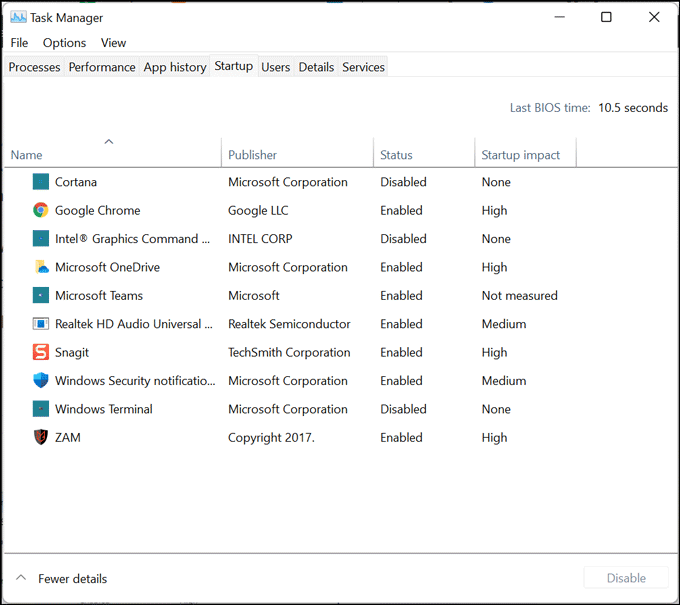Switch to the Users tab
The width and height of the screenshot is (680, 605).
[275, 67]
